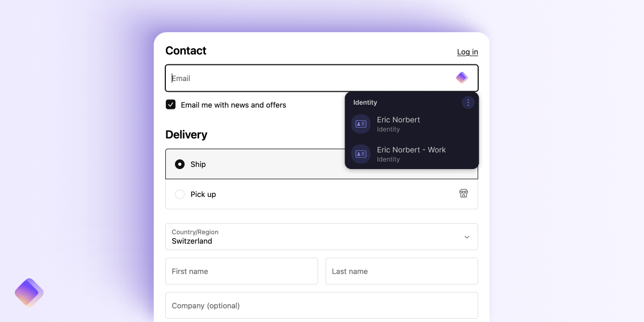This screenshot has height=322, width=644.
Task: Expand the Country/Region dropdown chevron
Action: point(466,237)
